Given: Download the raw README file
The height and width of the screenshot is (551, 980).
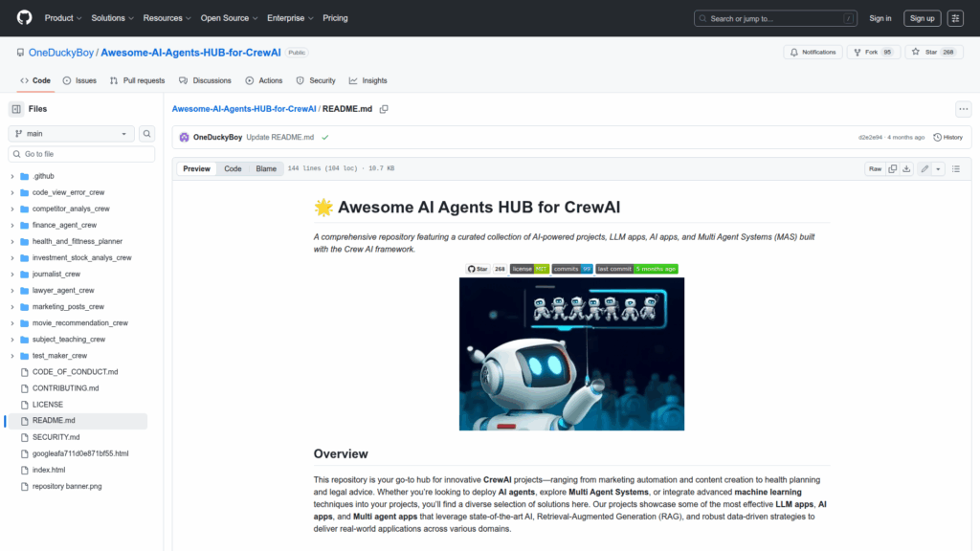Looking at the screenshot, I should point(907,168).
